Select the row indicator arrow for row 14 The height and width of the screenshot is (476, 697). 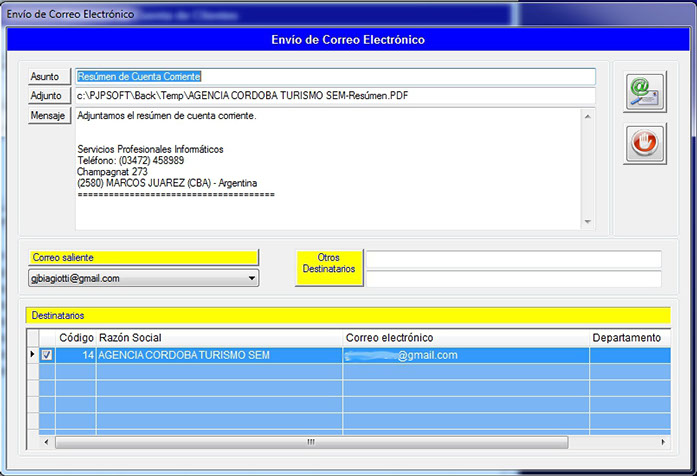tap(31, 355)
